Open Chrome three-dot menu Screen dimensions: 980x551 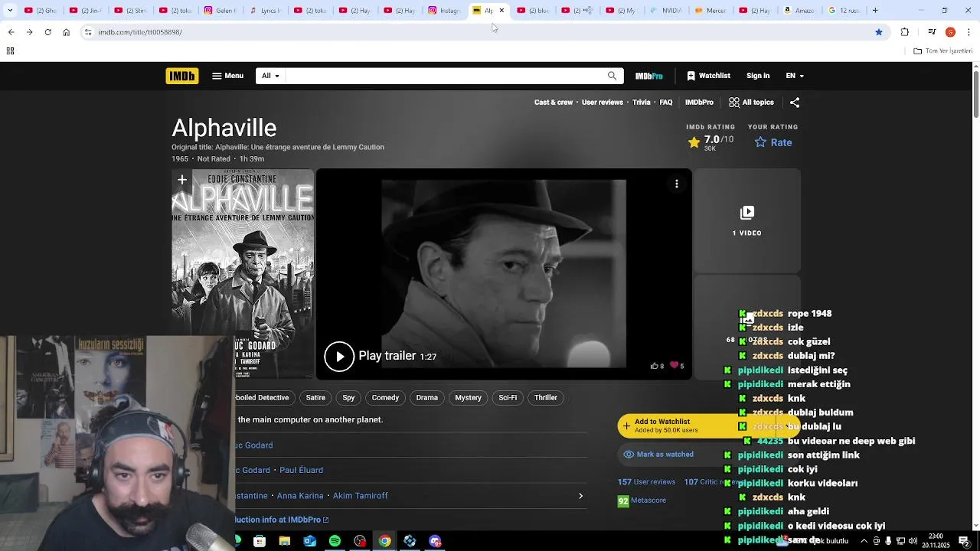[x=969, y=32]
